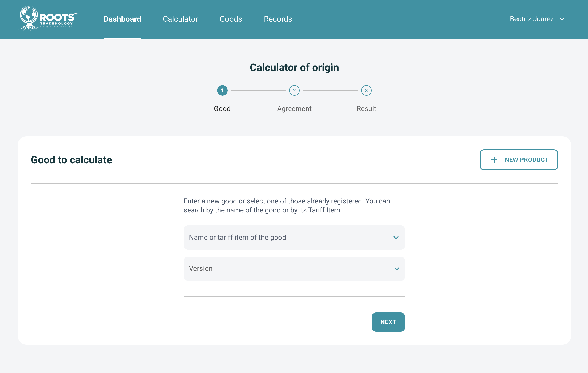The image size is (588, 373).
Task: Click step 1 circle icon
Action: 222,90
